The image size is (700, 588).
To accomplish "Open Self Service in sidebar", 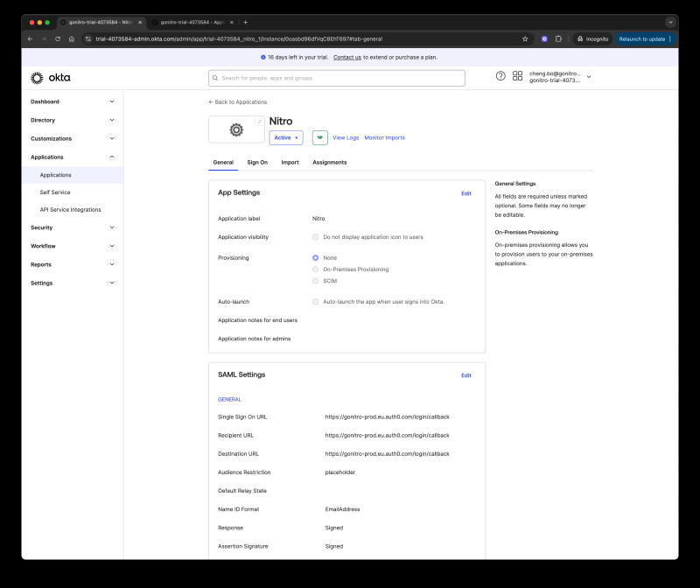I will pyautogui.click(x=55, y=192).
